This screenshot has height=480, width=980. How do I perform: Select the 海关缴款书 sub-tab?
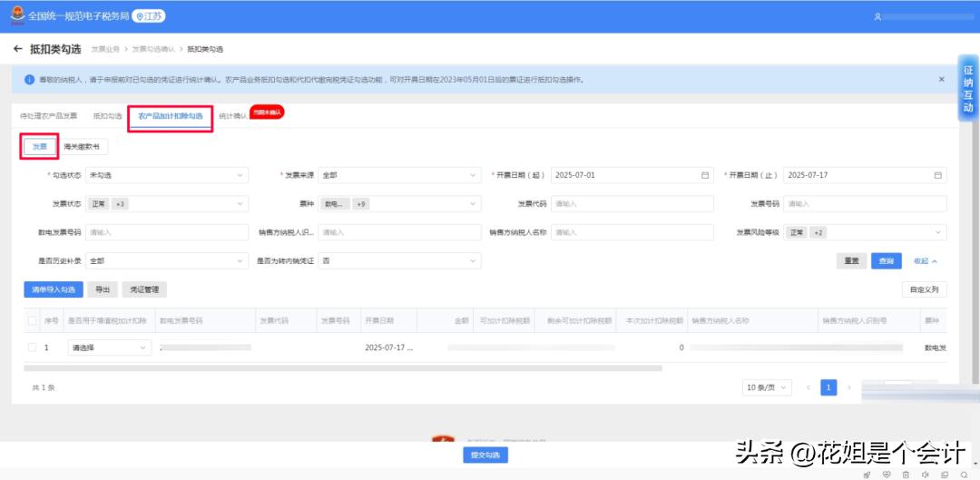pyautogui.click(x=82, y=146)
